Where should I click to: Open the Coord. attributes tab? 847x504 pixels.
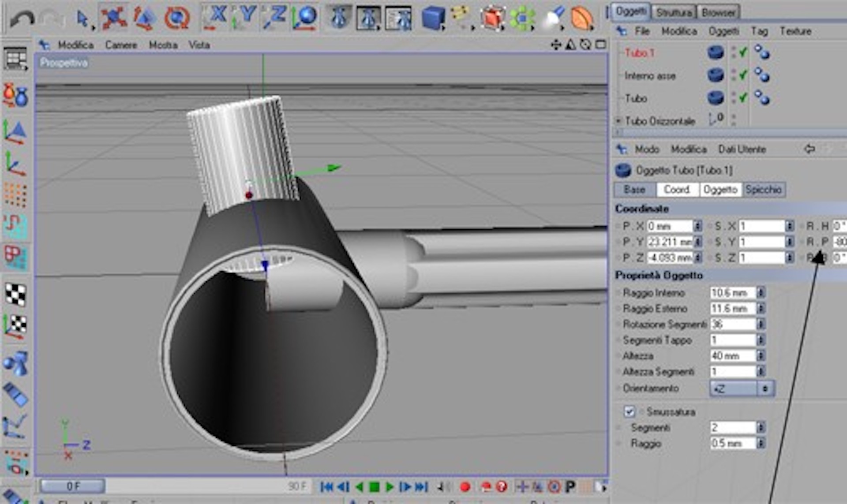point(677,190)
